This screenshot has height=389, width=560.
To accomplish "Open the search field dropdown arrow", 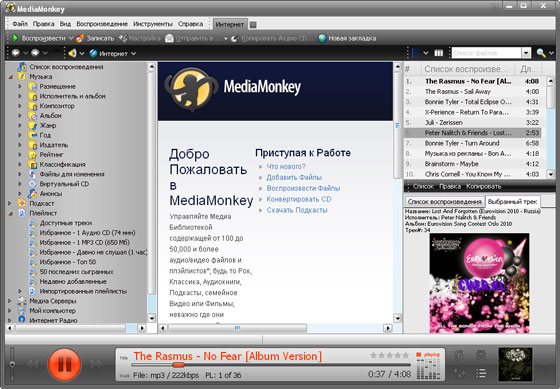I will (526, 53).
